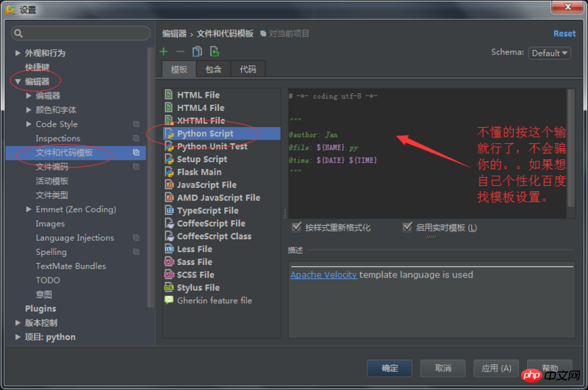This screenshot has height=390, width=588.
Task: Click the template editor vertical scrollbar
Action: coord(571,148)
